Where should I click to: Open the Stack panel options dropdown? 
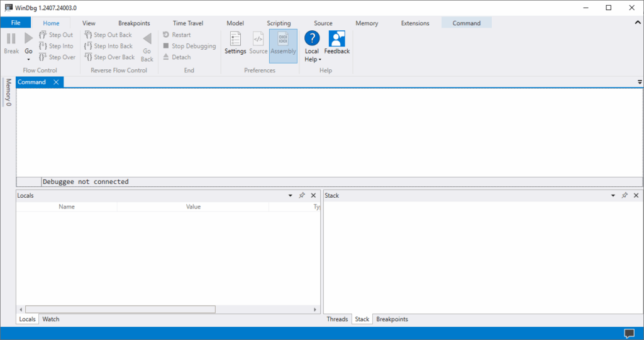point(613,196)
